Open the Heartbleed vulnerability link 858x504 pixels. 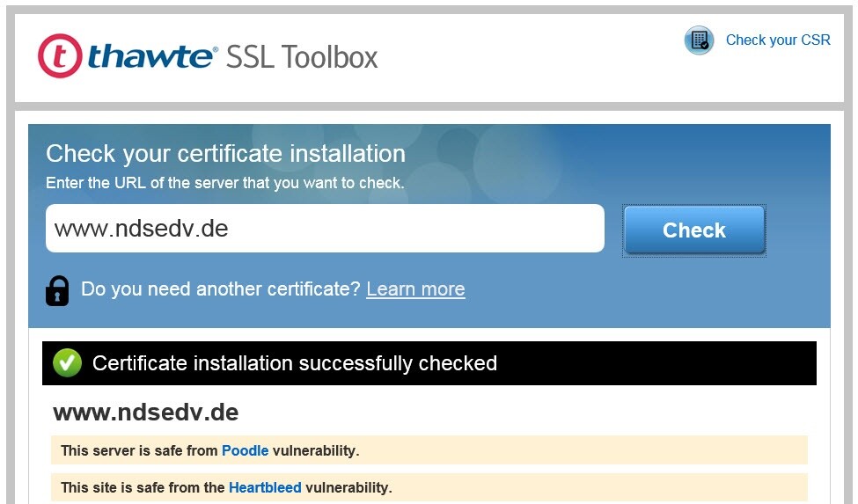click(265, 487)
